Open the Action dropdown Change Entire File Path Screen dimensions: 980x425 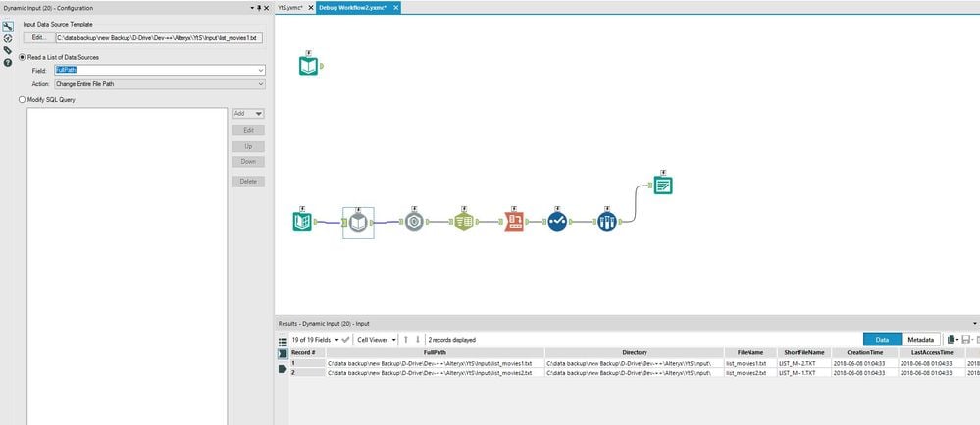click(x=159, y=83)
